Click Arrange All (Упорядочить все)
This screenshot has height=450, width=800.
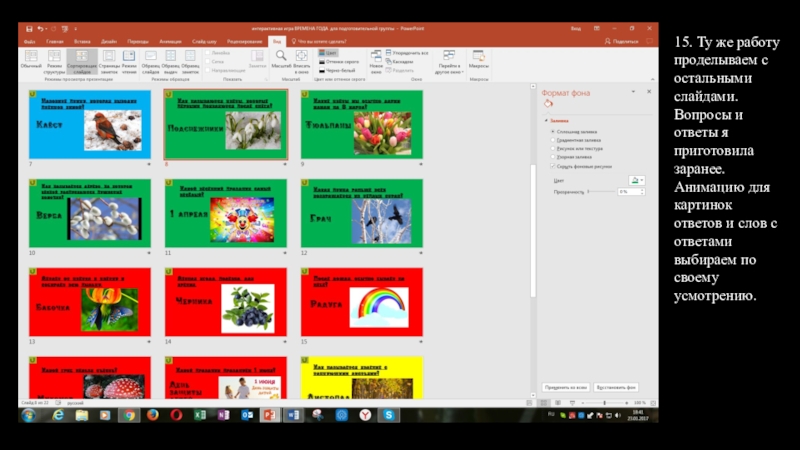tap(407, 53)
